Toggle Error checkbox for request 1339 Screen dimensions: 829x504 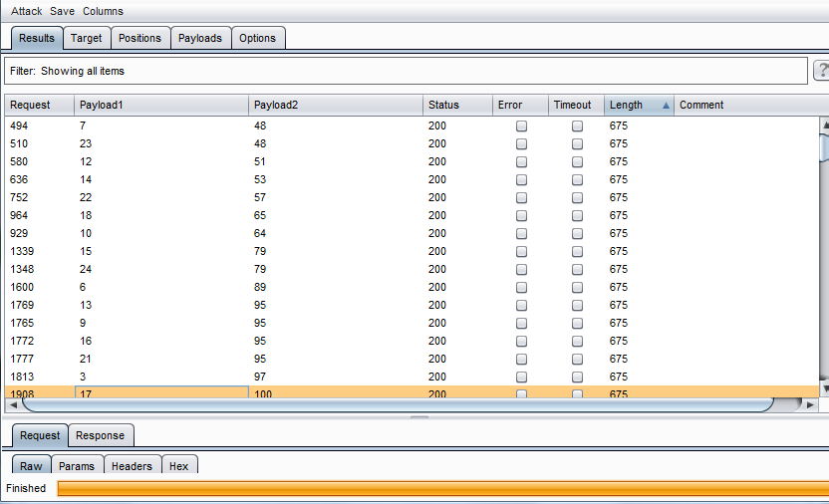point(521,251)
